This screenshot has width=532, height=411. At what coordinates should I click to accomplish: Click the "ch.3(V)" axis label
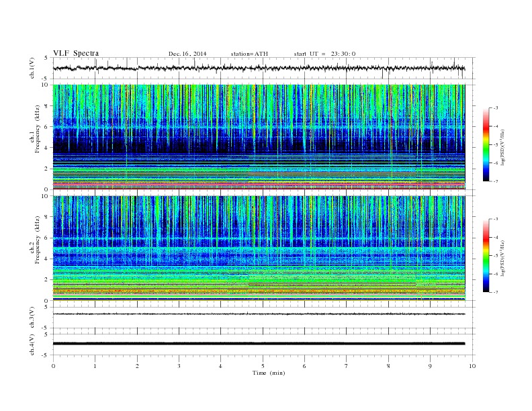point(32,318)
